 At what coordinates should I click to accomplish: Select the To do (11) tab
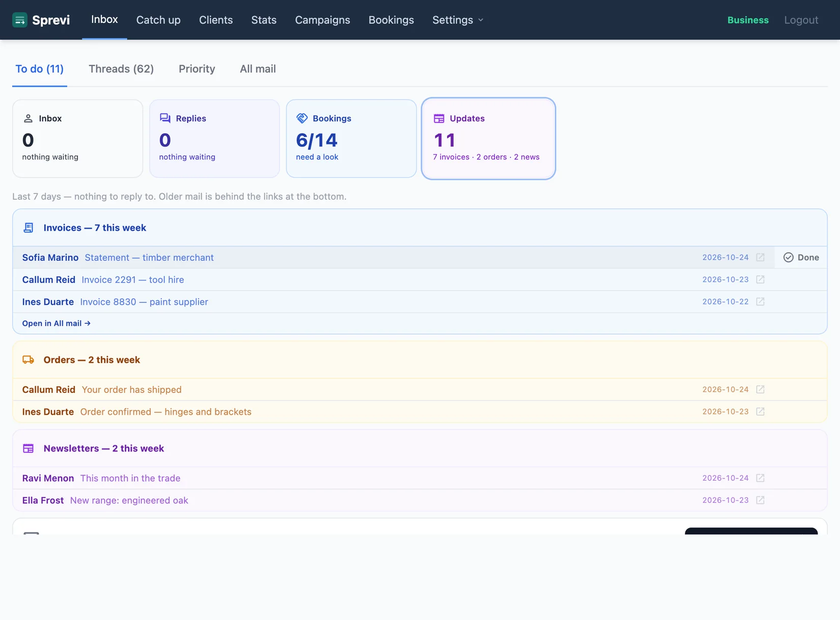coord(39,69)
